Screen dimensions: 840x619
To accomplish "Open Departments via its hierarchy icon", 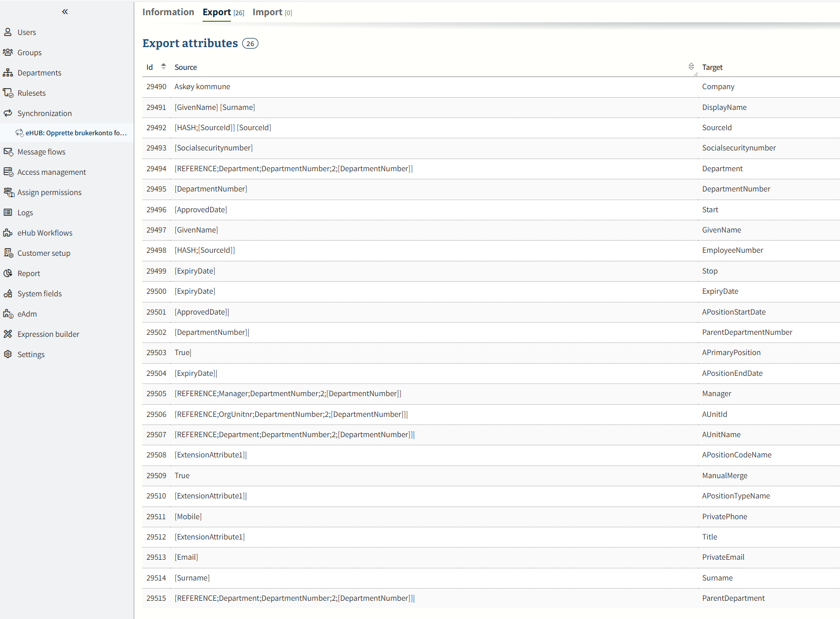I will 8,72.
